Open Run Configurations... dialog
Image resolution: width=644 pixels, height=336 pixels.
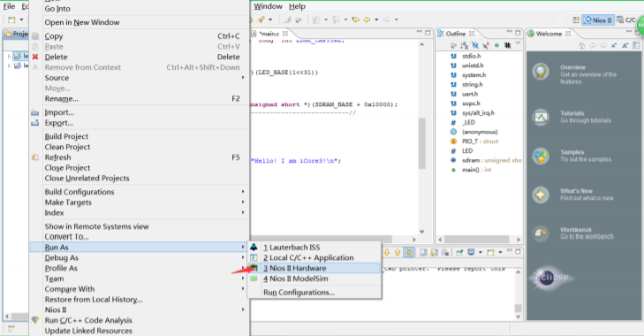click(314, 293)
